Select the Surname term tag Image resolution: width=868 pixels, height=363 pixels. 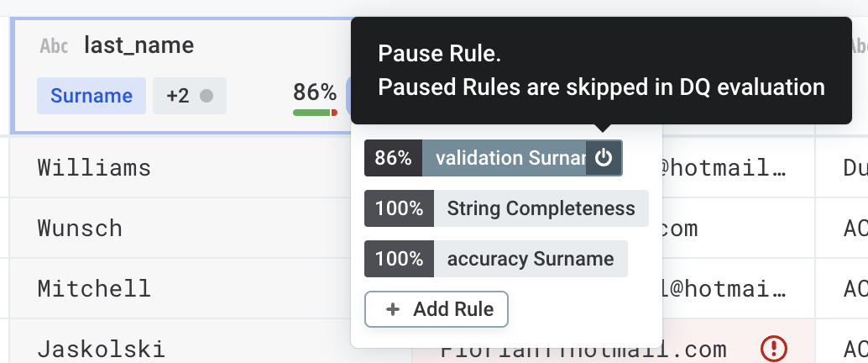[x=92, y=96]
